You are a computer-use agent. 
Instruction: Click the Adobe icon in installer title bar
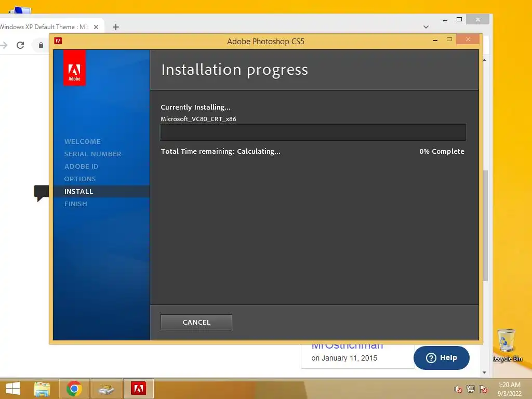(x=58, y=41)
